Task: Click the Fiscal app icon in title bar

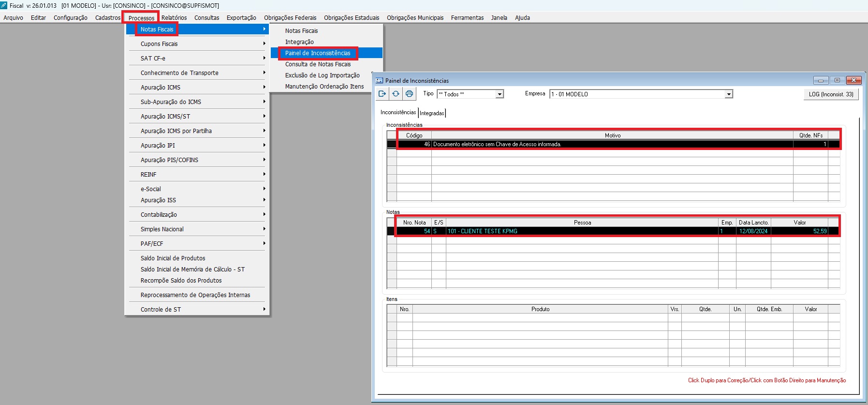Action: click(x=4, y=5)
